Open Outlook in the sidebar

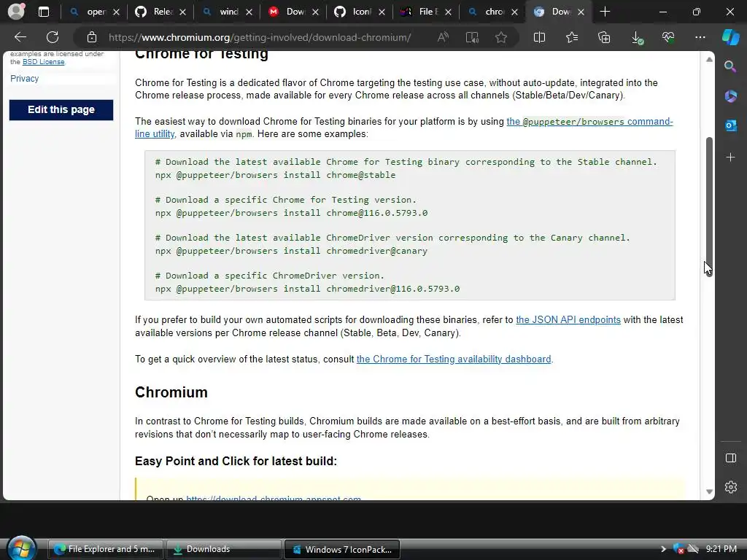[730, 125]
